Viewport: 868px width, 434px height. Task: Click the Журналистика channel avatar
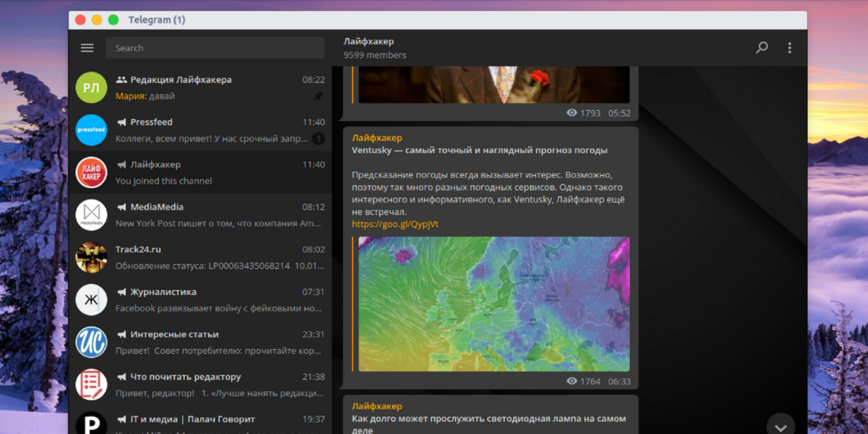[x=91, y=300]
